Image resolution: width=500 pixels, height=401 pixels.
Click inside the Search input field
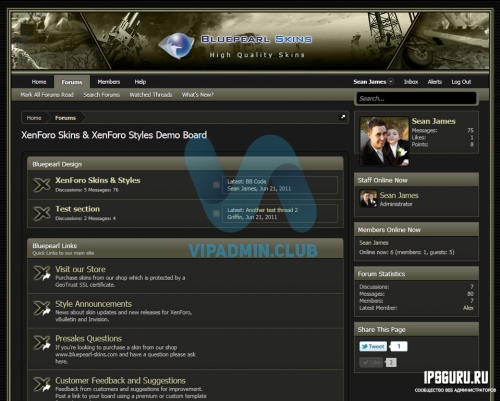[417, 98]
